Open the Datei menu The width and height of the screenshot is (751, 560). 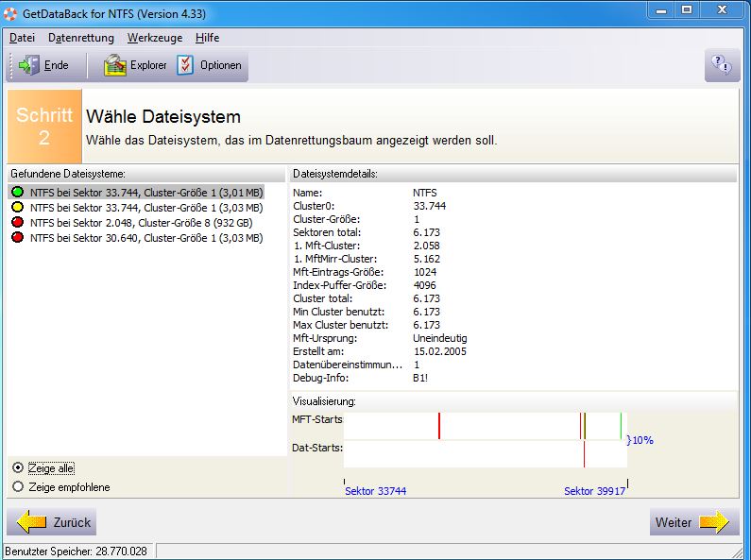tap(22, 38)
